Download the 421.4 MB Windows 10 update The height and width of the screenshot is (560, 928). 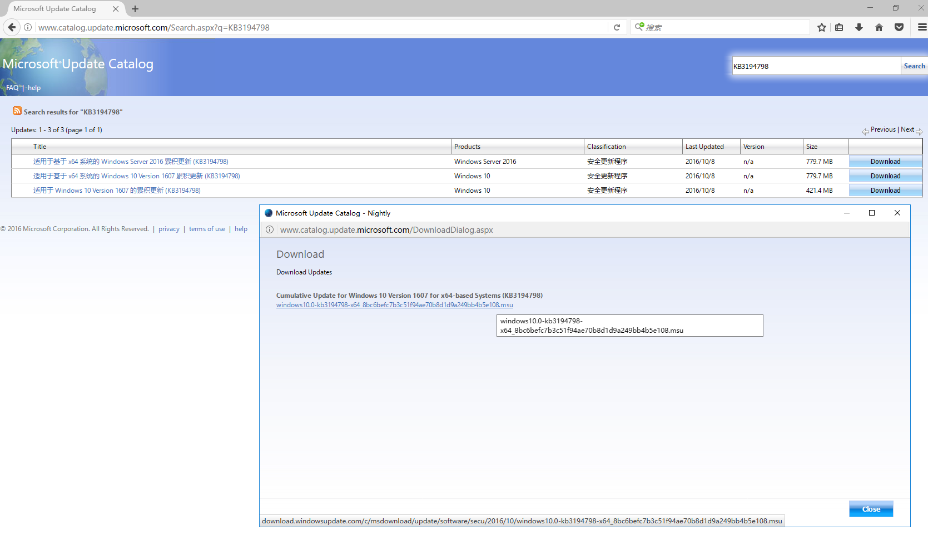(x=885, y=191)
